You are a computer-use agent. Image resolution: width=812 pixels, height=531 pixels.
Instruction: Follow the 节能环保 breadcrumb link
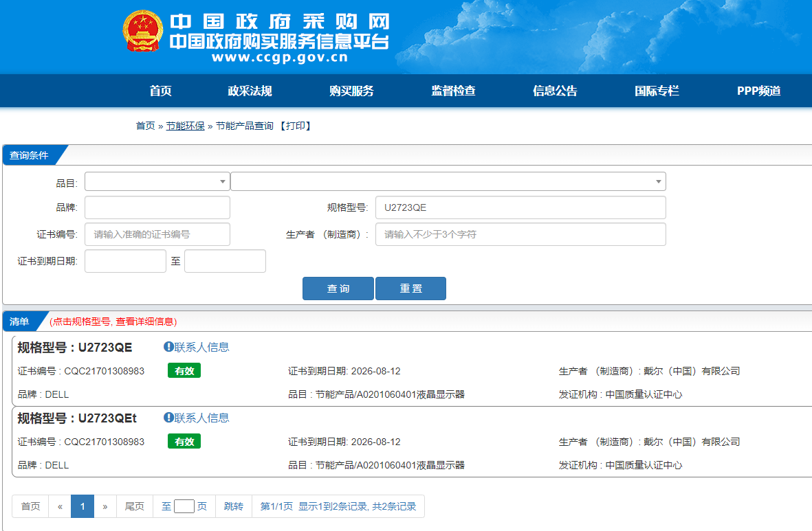186,126
